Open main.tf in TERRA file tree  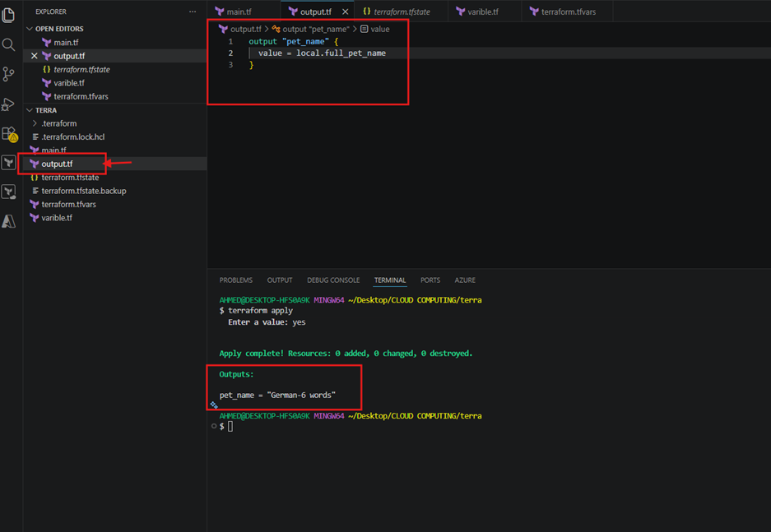pyautogui.click(x=115, y=150)
